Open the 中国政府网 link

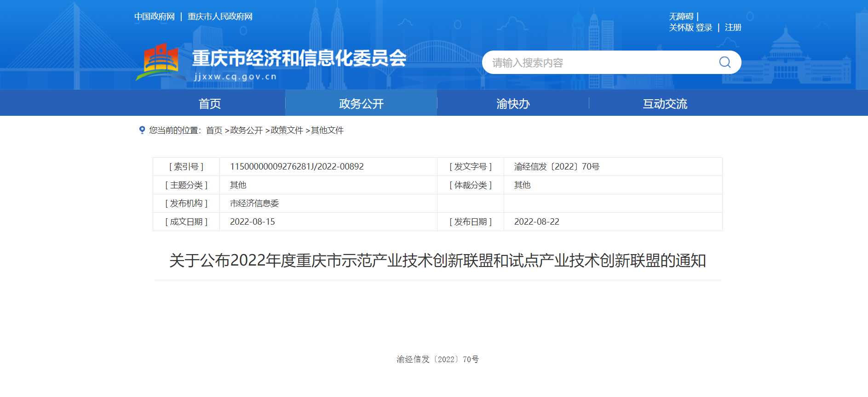click(x=155, y=17)
